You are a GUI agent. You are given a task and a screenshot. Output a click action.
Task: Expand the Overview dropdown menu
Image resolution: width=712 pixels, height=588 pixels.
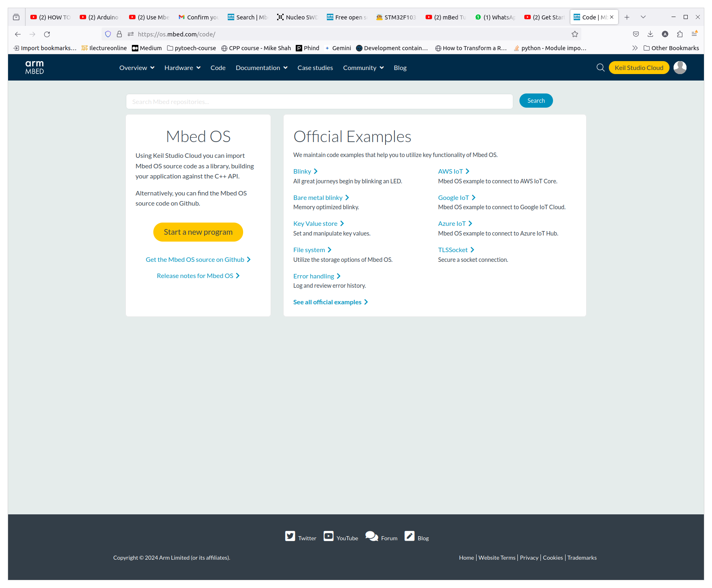pos(137,68)
